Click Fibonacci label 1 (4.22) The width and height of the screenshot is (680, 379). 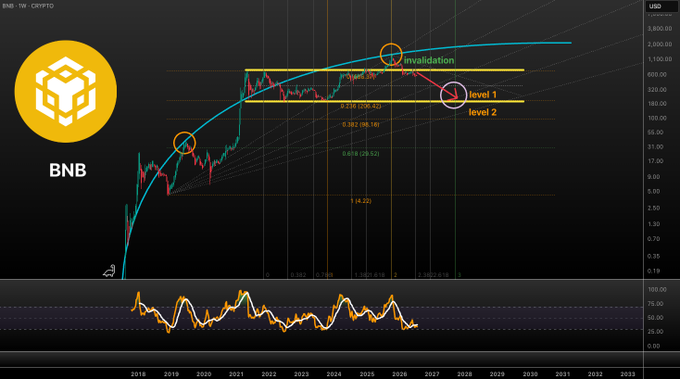coord(361,201)
